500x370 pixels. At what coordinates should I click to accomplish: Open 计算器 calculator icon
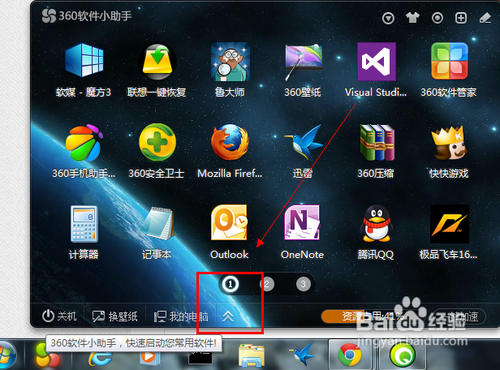tap(84, 224)
